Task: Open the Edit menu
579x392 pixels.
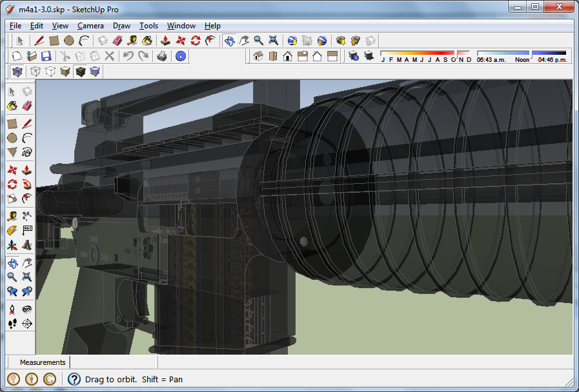Action: [x=37, y=26]
